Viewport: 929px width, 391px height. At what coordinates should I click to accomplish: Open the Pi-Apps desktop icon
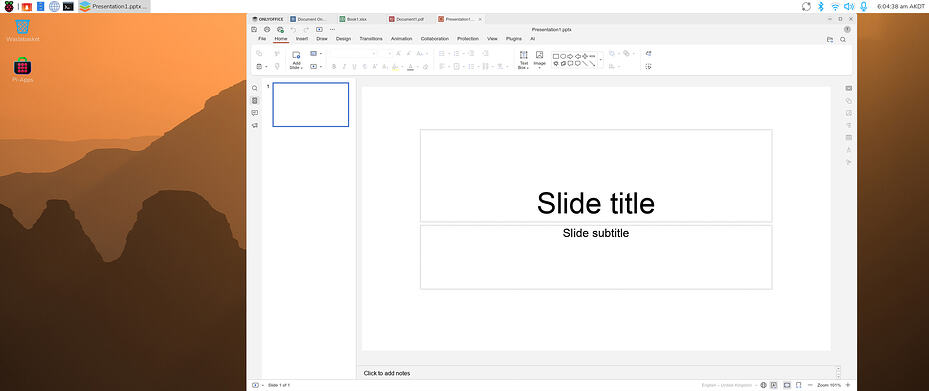point(23,69)
